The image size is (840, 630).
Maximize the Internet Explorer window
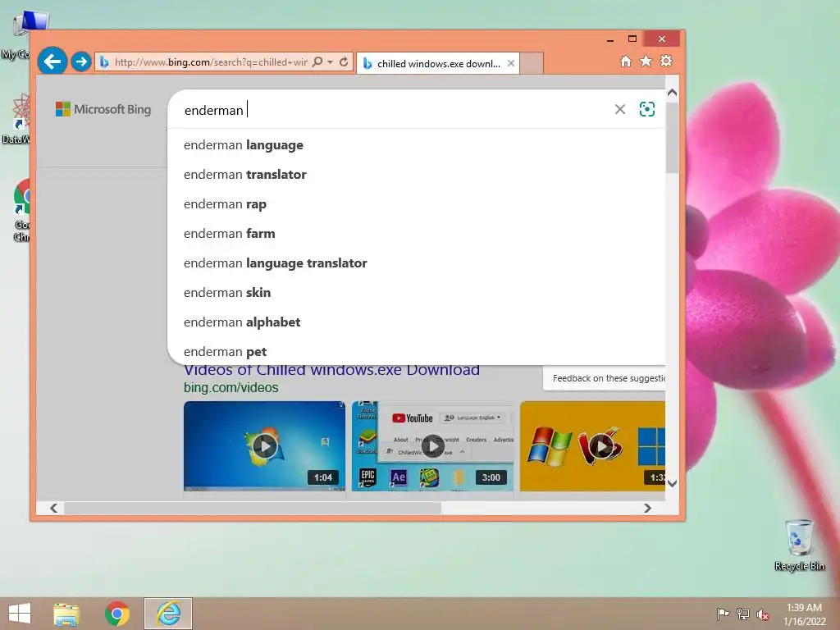(632, 39)
